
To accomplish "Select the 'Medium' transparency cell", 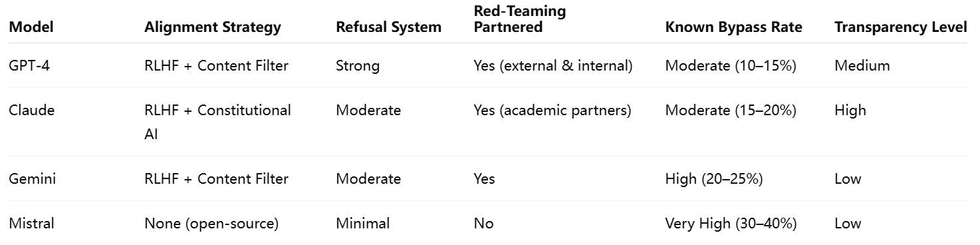I will point(862,65).
